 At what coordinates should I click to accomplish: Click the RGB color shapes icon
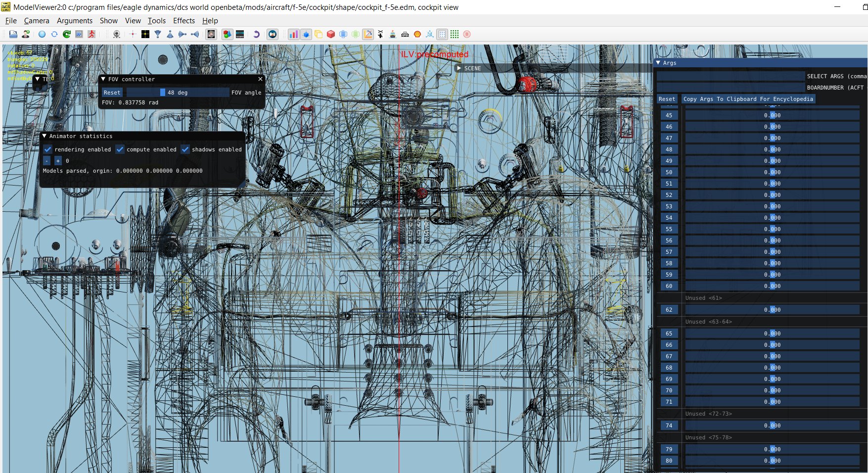click(x=227, y=34)
